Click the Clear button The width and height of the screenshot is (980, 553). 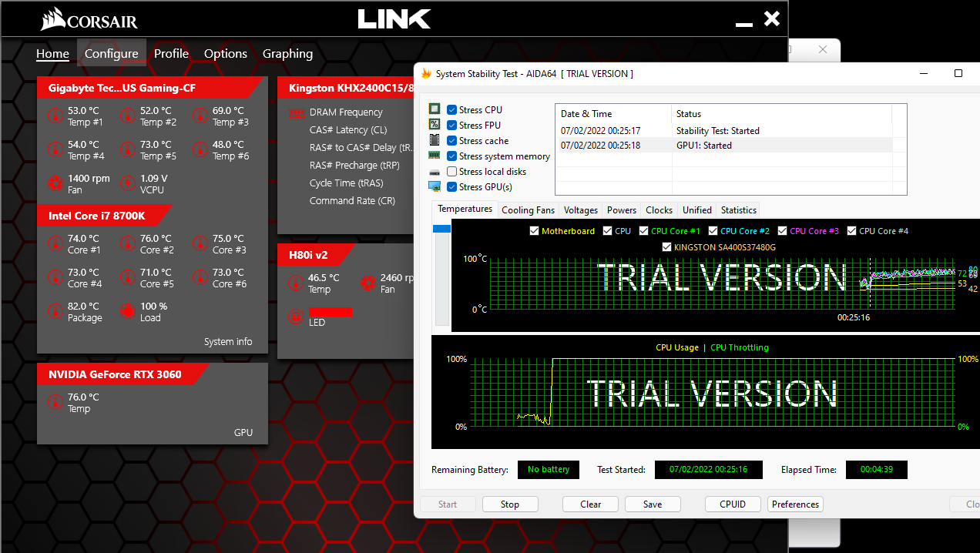coord(591,504)
